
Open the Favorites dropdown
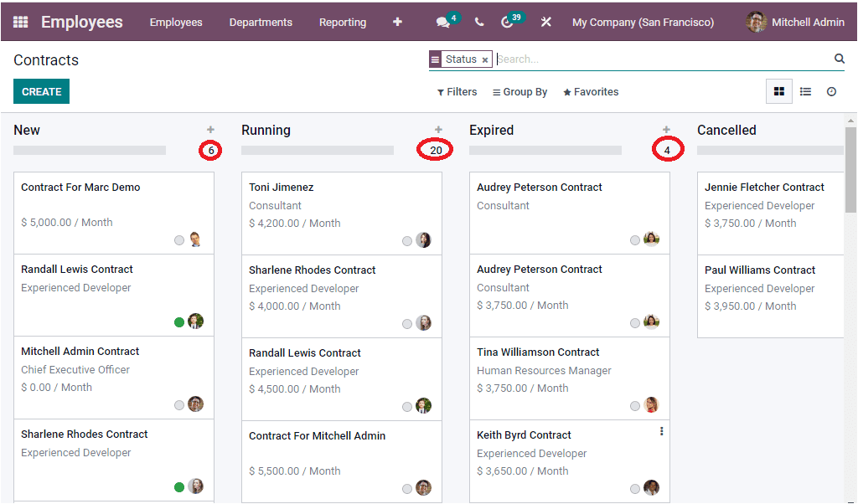590,91
